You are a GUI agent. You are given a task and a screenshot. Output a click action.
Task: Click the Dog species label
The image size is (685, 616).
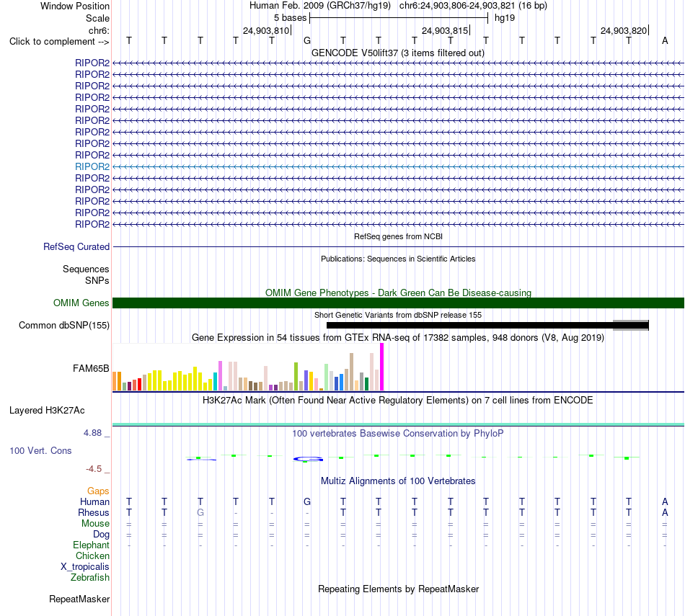pos(101,535)
